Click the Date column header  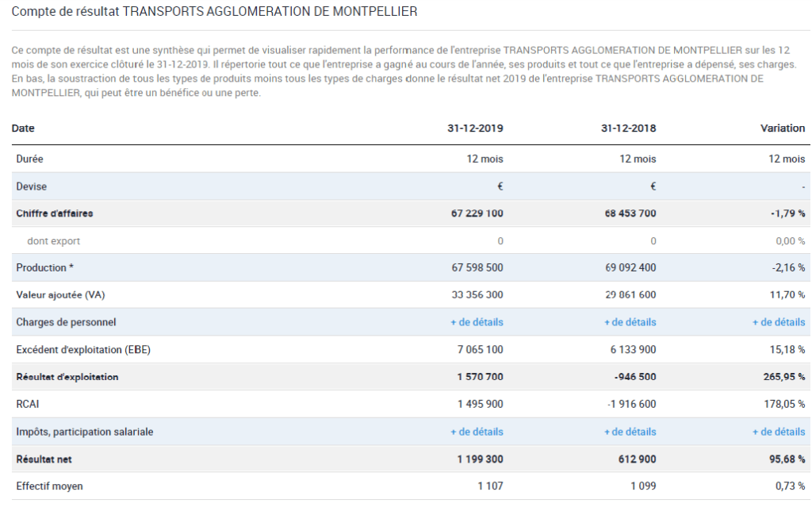(x=23, y=129)
